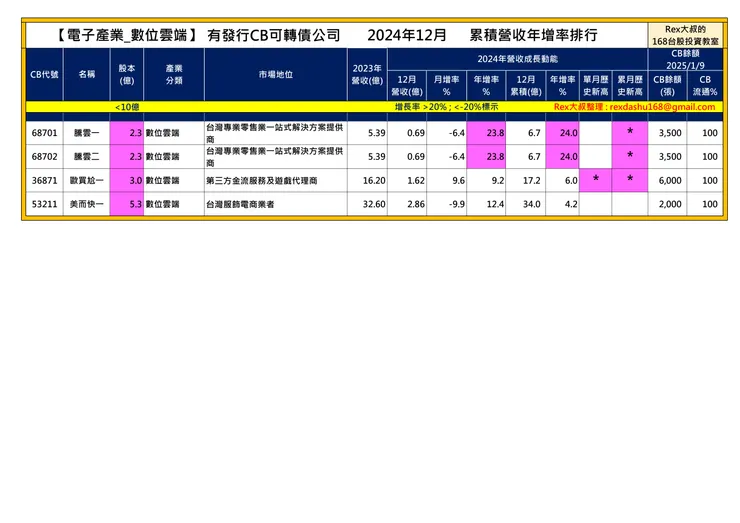
Task: Click the 2023年營收(億) column header
Action: [367, 75]
